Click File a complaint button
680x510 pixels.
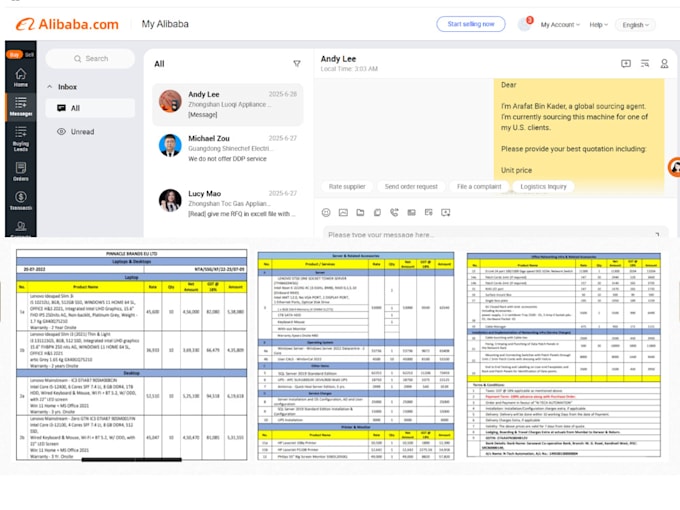click(479, 186)
